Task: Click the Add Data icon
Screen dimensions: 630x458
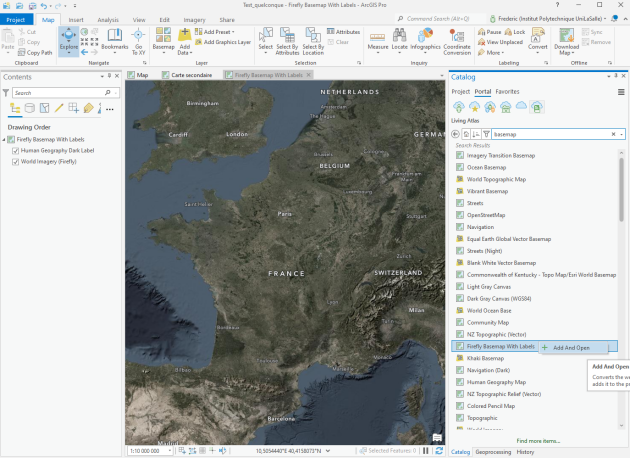Action: (184, 35)
